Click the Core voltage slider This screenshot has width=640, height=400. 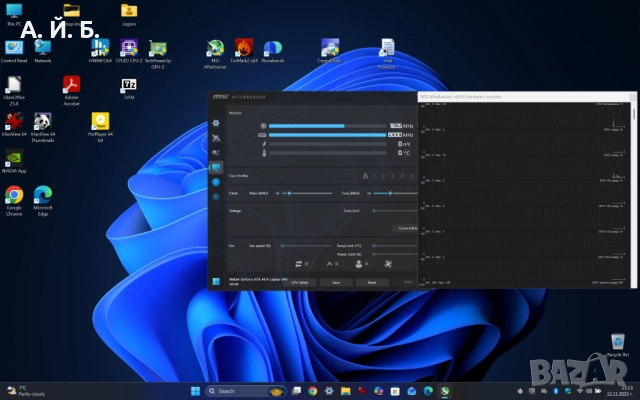pyautogui.click(x=395, y=211)
